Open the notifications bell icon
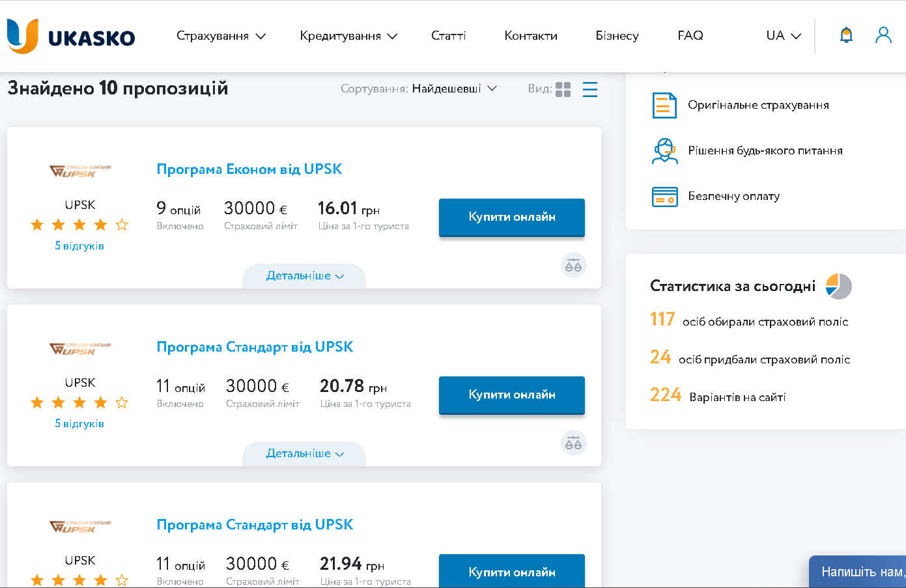906x588 pixels. [846, 35]
